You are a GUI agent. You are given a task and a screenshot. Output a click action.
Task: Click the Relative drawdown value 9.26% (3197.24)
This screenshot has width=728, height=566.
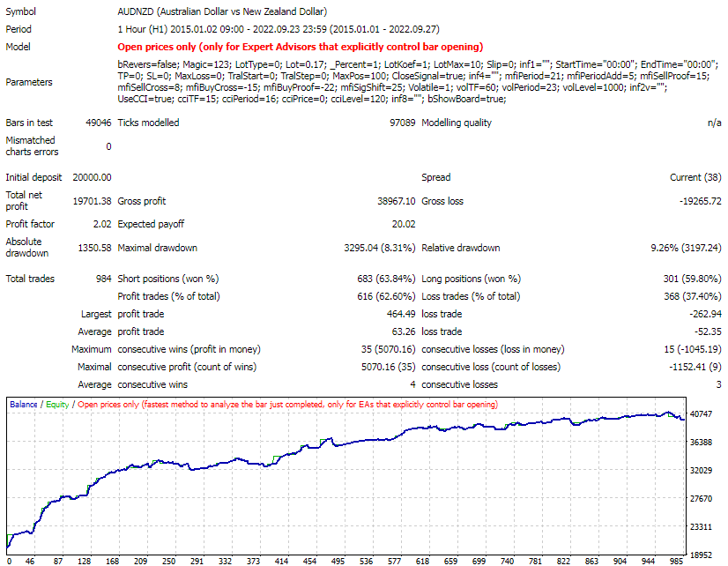pyautogui.click(x=686, y=248)
